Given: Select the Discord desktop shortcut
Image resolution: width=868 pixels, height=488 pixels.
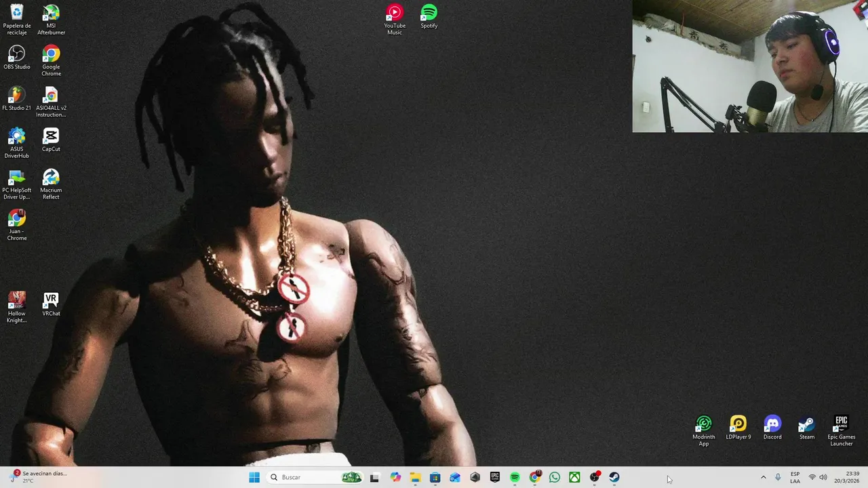Looking at the screenshot, I should coord(772,428).
